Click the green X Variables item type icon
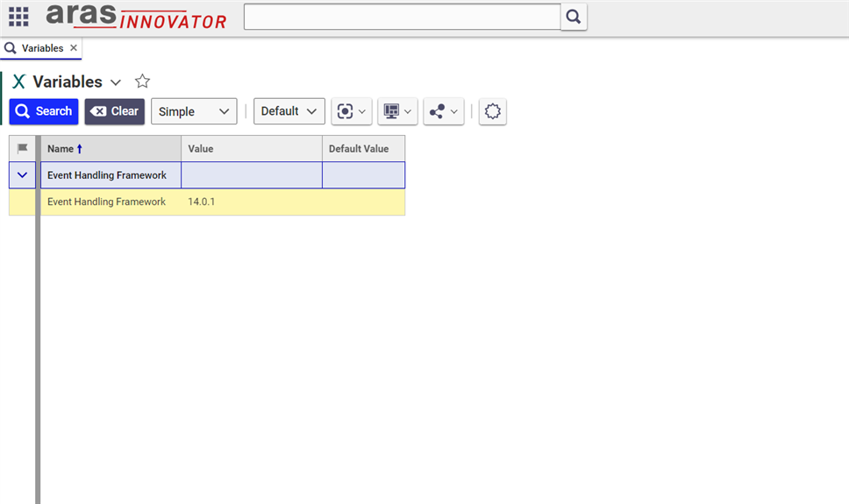 18,82
